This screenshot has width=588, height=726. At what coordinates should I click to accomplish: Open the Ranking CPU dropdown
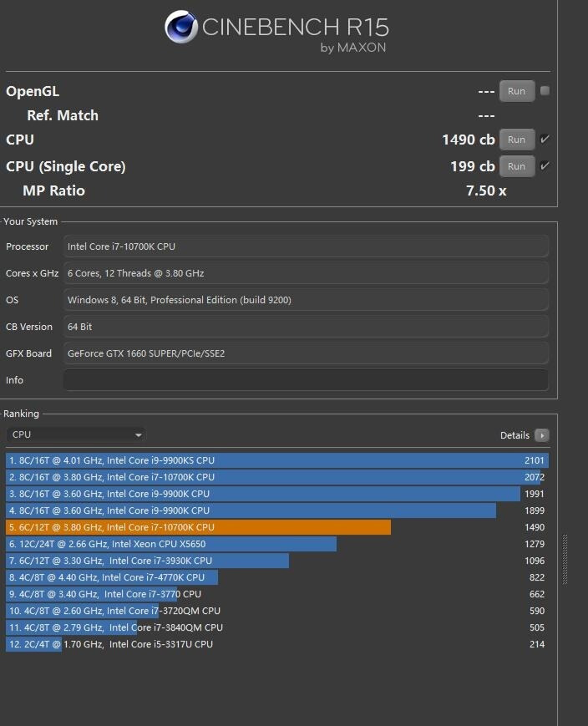click(x=76, y=434)
